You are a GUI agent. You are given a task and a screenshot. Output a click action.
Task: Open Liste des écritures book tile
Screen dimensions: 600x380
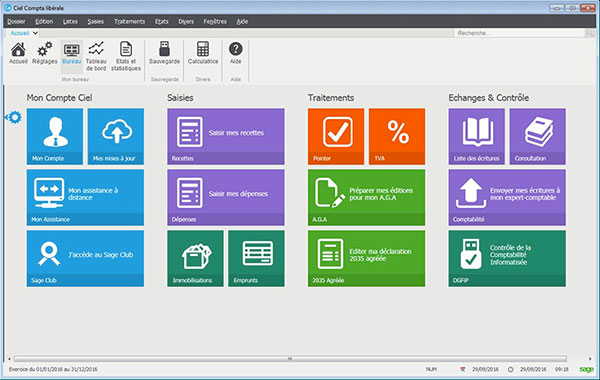point(476,136)
